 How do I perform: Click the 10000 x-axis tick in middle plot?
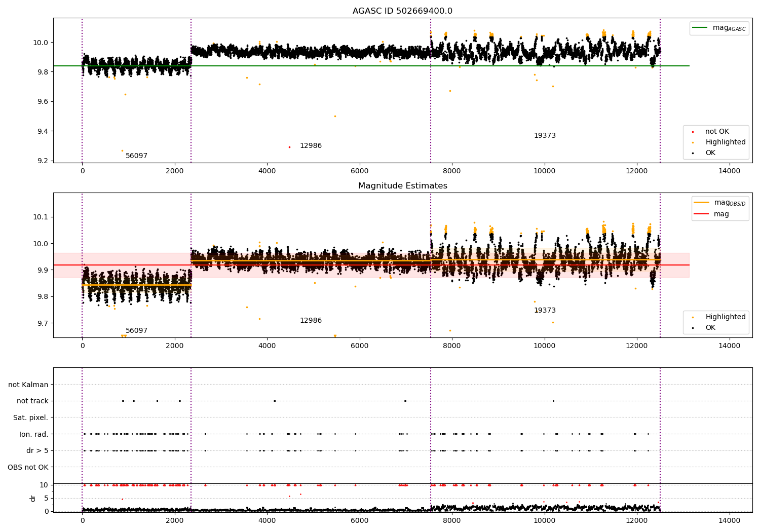point(545,346)
